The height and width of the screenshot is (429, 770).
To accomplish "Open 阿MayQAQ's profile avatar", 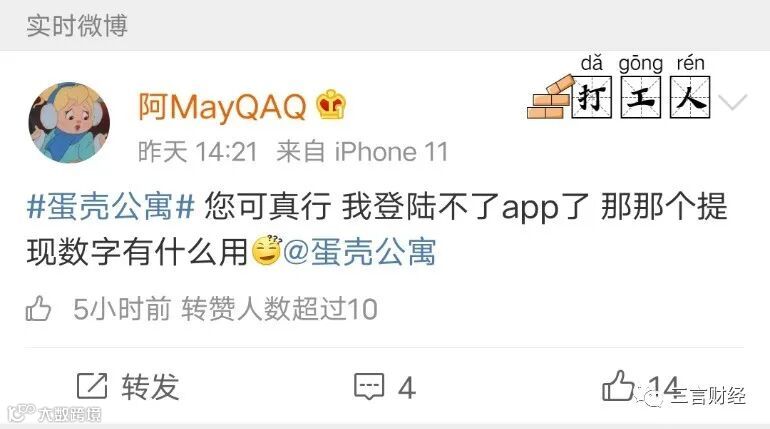I will tap(69, 123).
